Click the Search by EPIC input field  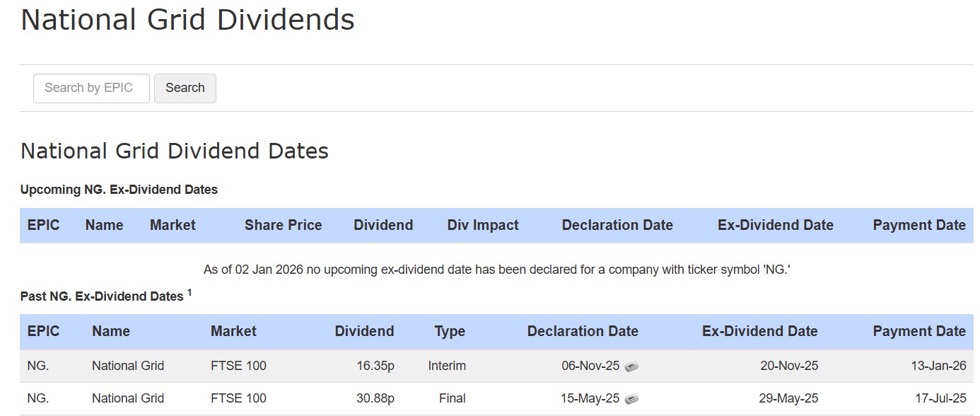(x=91, y=88)
